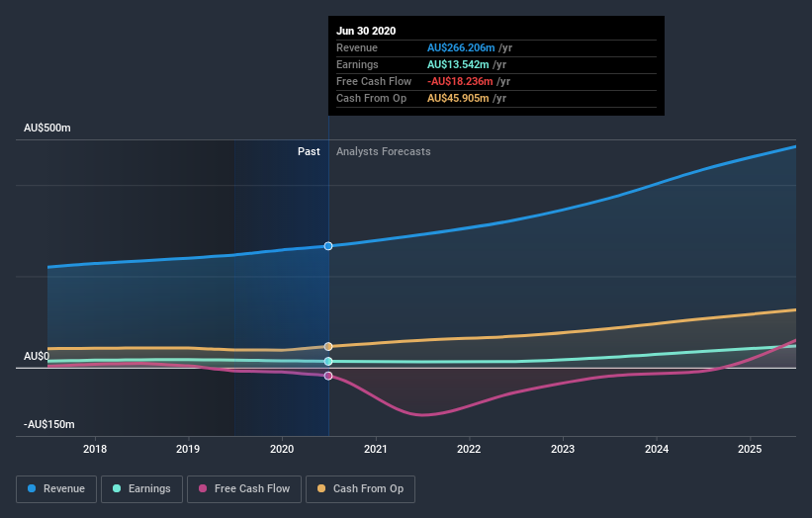This screenshot has height=518, width=812.
Task: Click the 2018 x-axis label
Action: click(x=95, y=449)
